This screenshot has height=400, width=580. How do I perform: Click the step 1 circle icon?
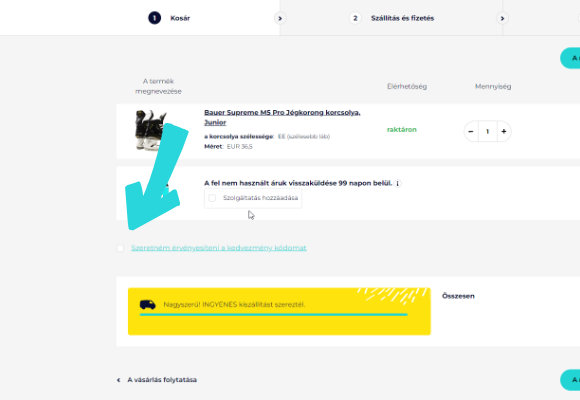click(155, 18)
